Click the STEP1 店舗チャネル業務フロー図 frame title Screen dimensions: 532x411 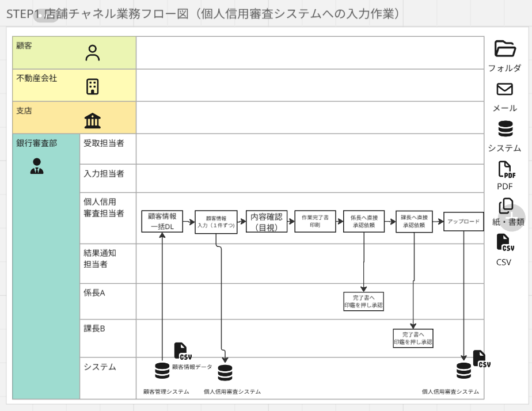203,14
